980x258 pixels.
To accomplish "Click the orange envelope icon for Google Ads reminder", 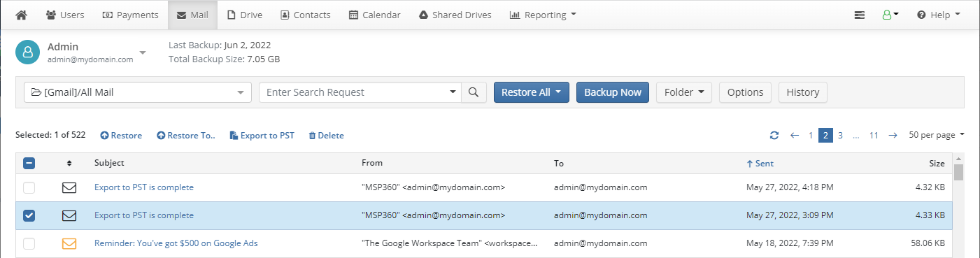I will [x=69, y=243].
